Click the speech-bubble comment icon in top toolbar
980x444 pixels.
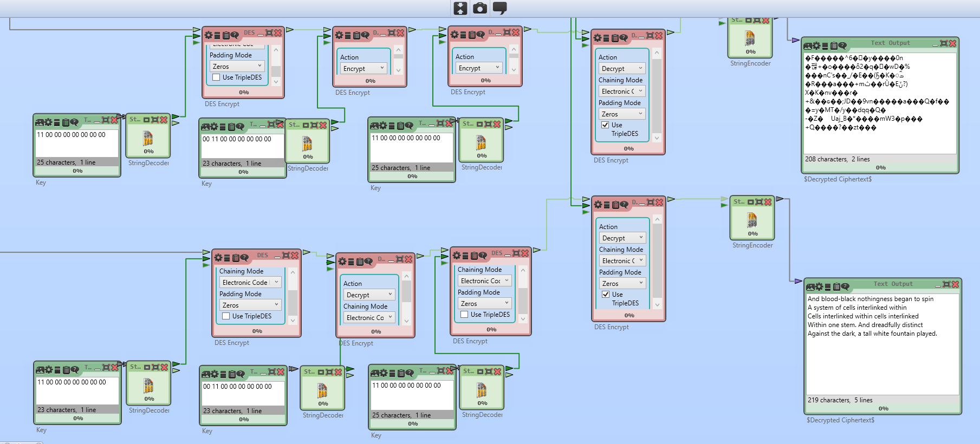[x=499, y=8]
